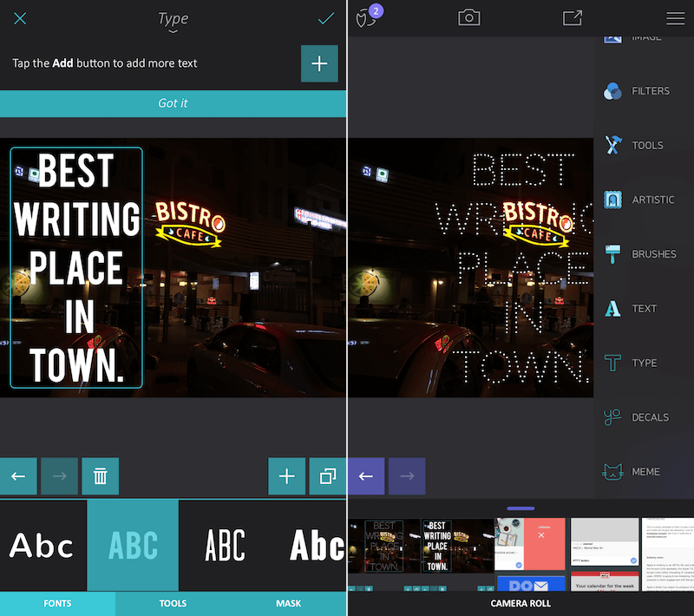Expand the Type title chevron
The image size is (694, 616).
pos(173,31)
